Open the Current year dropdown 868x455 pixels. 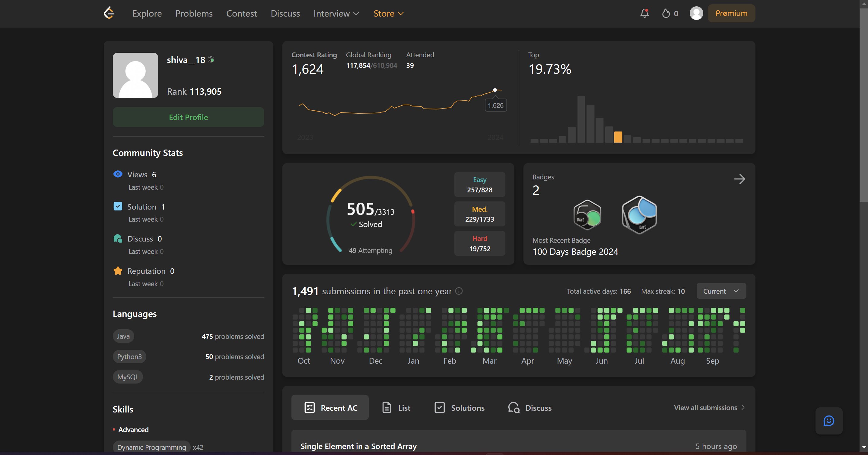pos(721,291)
